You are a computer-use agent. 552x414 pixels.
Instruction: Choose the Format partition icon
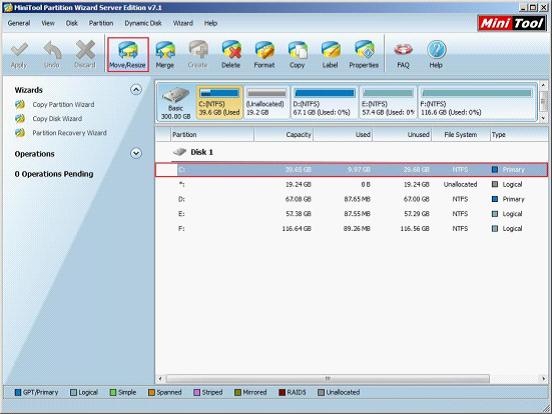264,55
